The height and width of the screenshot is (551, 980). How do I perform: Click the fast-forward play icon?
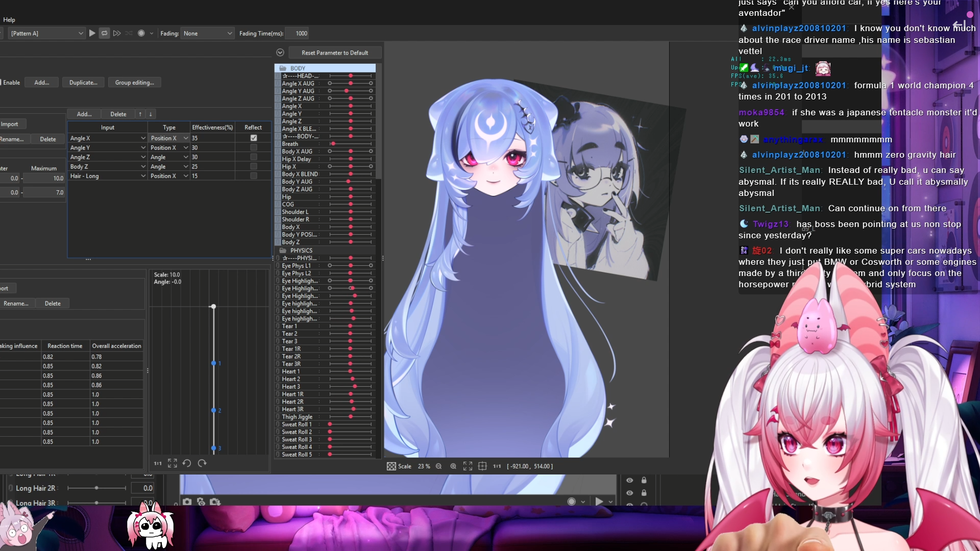[117, 33]
